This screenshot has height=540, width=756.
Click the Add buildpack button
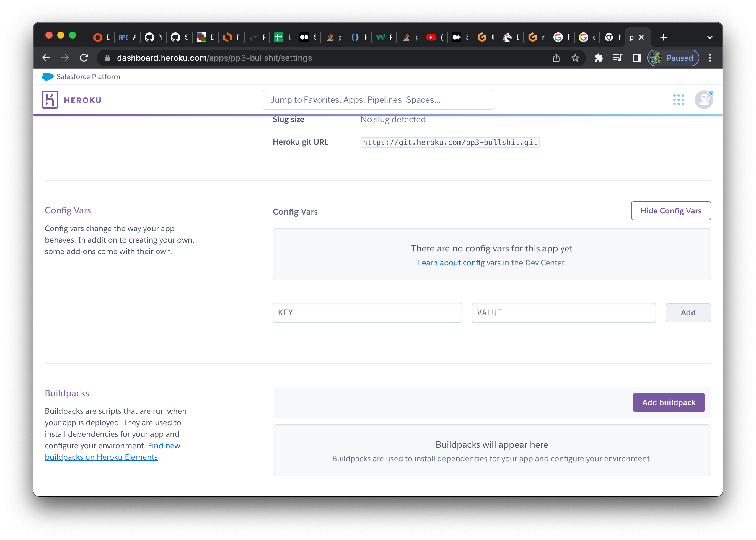(669, 402)
